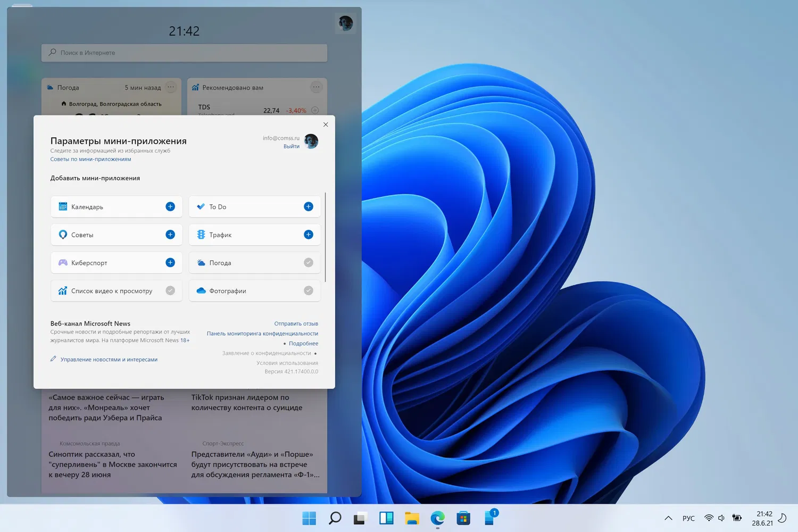This screenshot has width=798, height=532.
Task: Add the Советы (Tips) widget
Action: [170, 235]
